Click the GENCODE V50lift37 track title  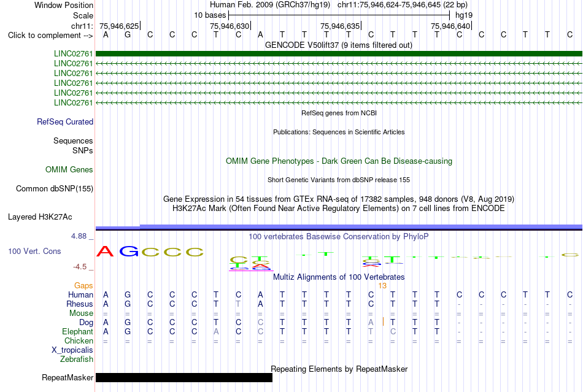point(339,45)
